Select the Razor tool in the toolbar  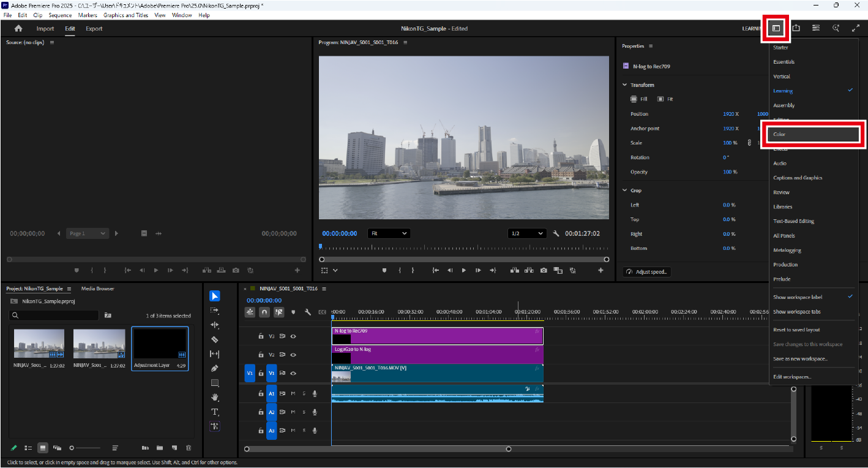pyautogui.click(x=215, y=339)
